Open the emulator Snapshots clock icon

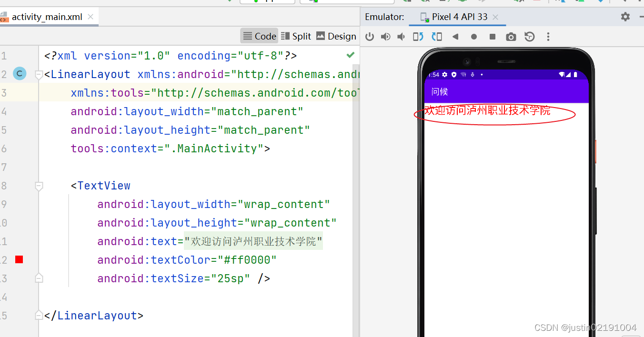(530, 37)
